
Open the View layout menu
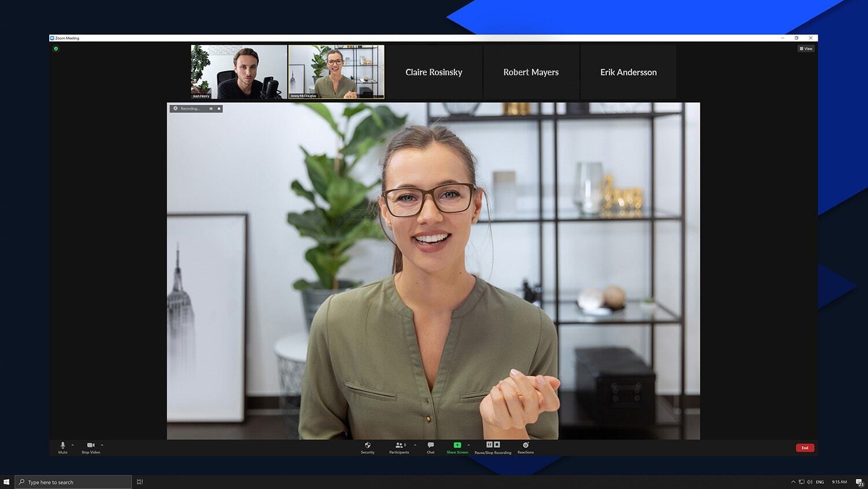coord(806,49)
